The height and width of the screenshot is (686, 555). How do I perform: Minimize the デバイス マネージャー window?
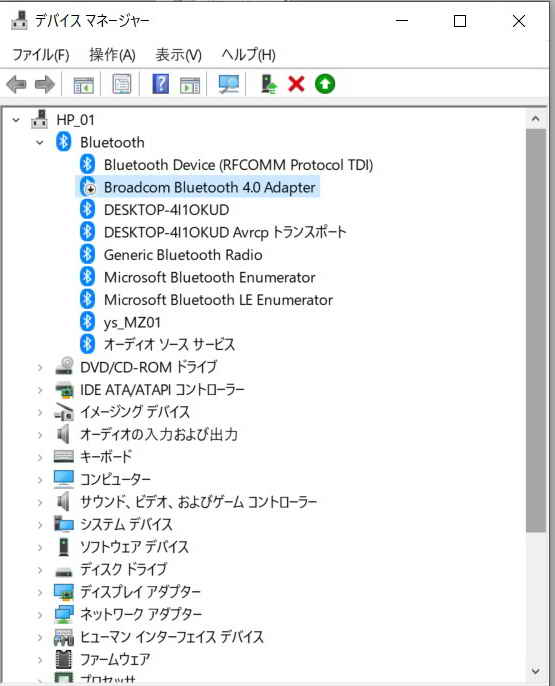tap(401, 21)
